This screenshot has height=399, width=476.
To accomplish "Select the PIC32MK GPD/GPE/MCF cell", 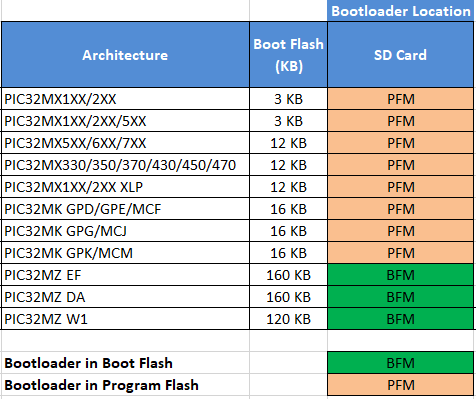I will point(125,209).
